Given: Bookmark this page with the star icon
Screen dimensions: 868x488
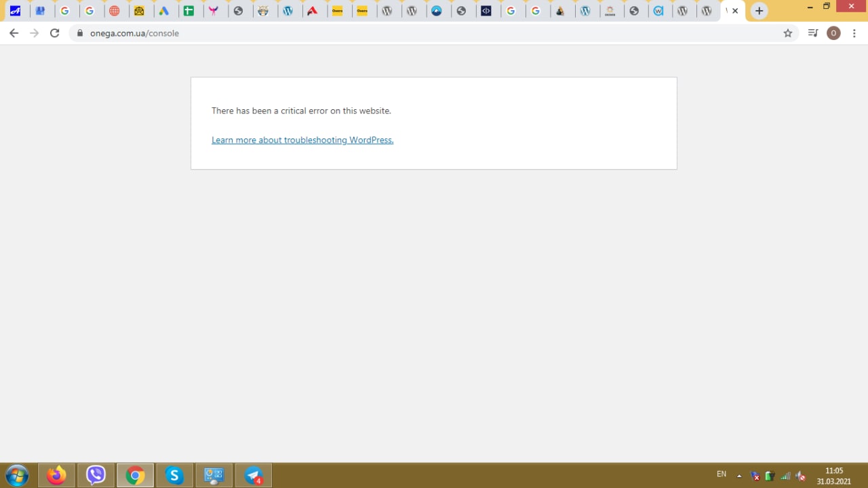Looking at the screenshot, I should click(x=788, y=33).
